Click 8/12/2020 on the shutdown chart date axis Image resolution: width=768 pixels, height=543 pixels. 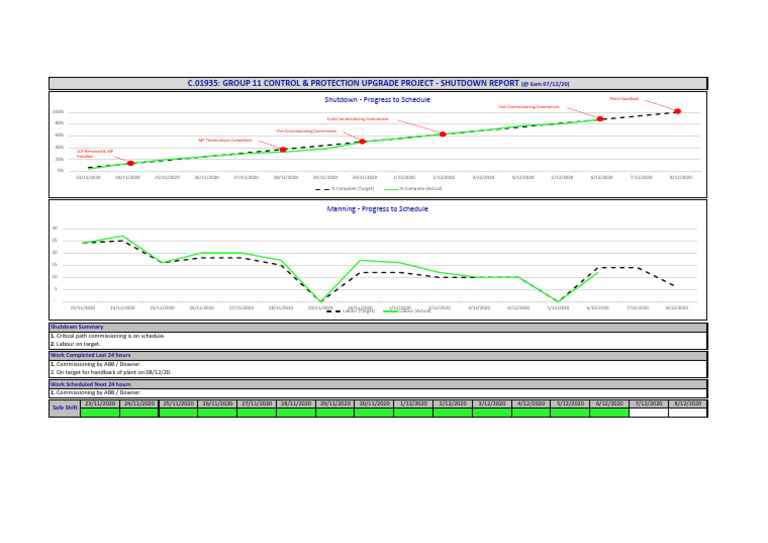[681, 177]
